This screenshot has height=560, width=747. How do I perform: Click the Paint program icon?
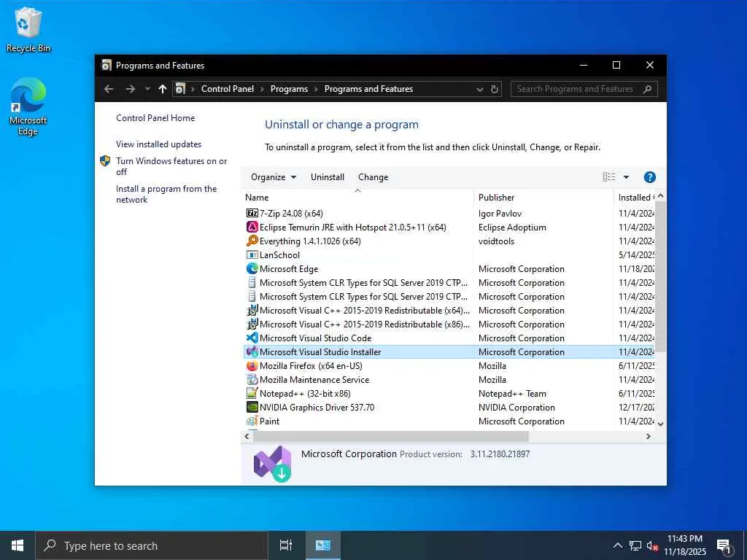(252, 421)
